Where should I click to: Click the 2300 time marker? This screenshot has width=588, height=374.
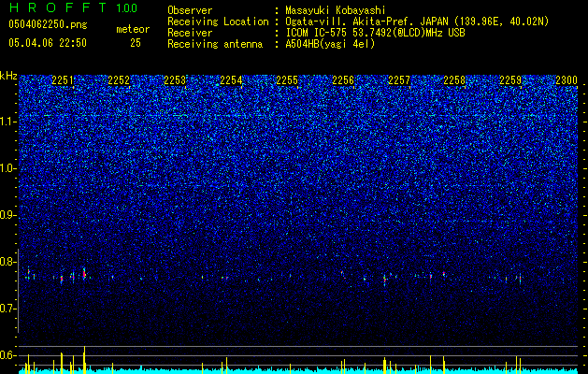566,79
